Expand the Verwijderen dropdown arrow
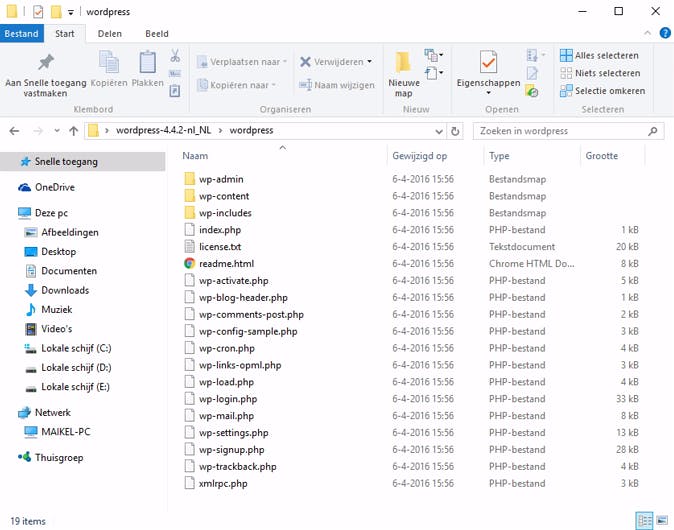Viewport: 674px width, 530px height. [370, 62]
